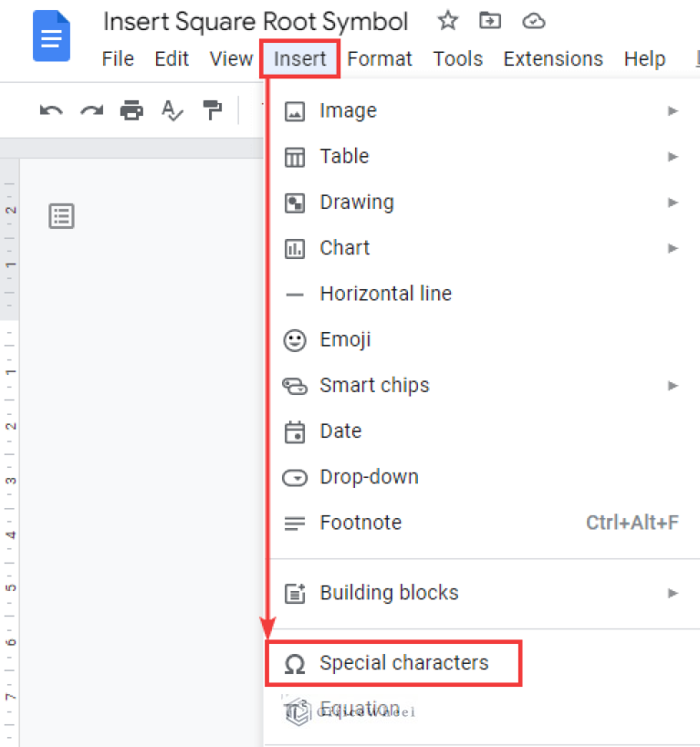Check the cloud save status icon

(x=533, y=21)
